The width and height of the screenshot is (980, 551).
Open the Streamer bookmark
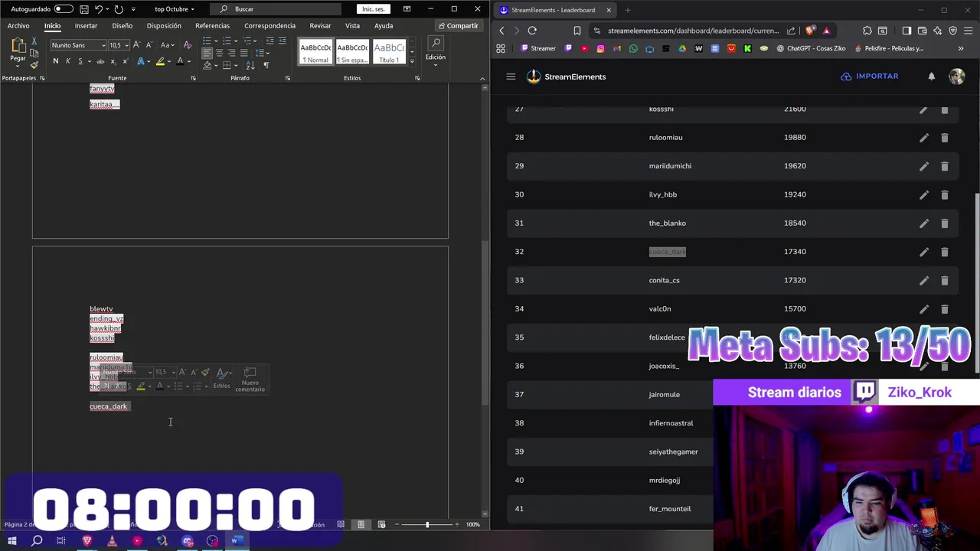(537, 48)
